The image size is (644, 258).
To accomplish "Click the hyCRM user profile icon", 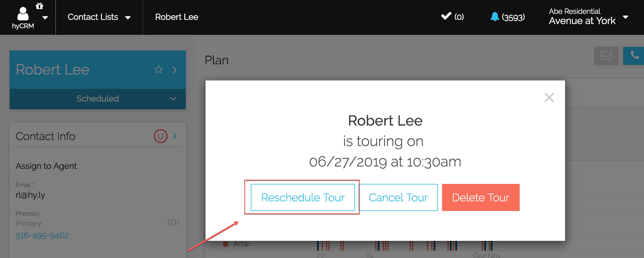I will [23, 14].
